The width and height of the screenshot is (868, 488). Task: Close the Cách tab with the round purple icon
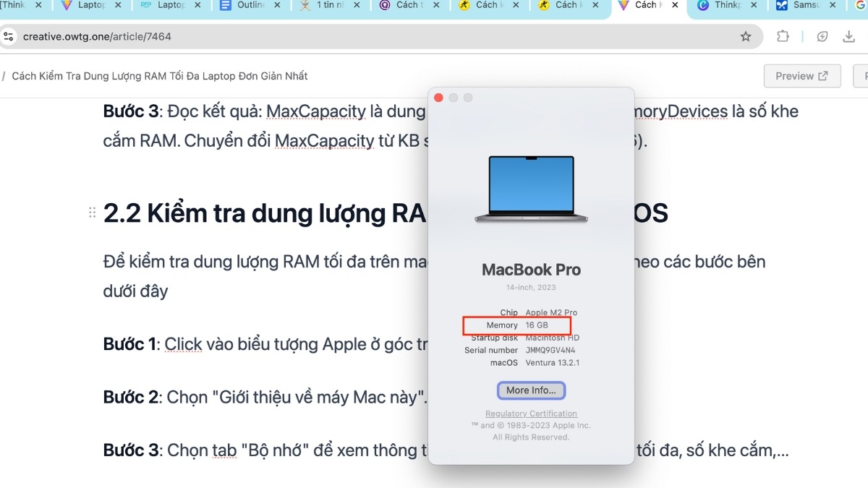(x=437, y=5)
